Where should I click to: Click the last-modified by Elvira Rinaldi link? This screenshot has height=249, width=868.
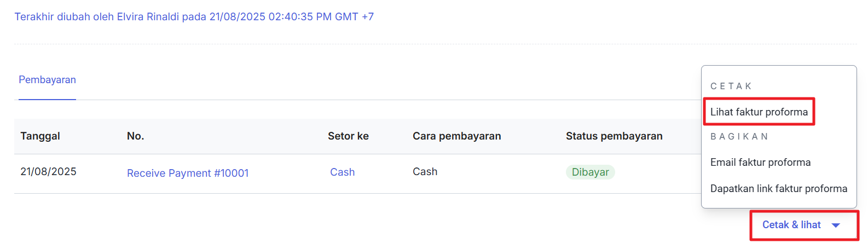(194, 17)
